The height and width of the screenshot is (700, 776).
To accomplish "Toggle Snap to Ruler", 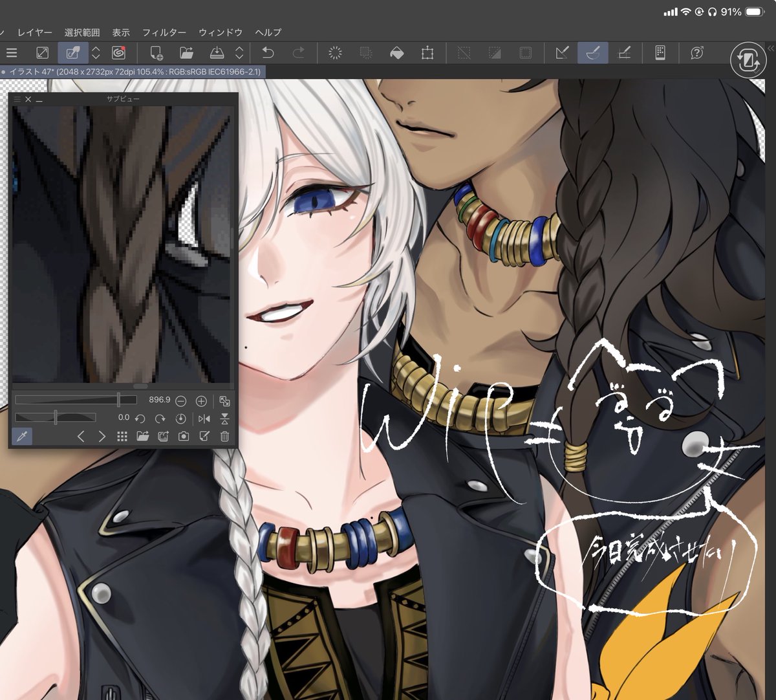I will pyautogui.click(x=562, y=53).
